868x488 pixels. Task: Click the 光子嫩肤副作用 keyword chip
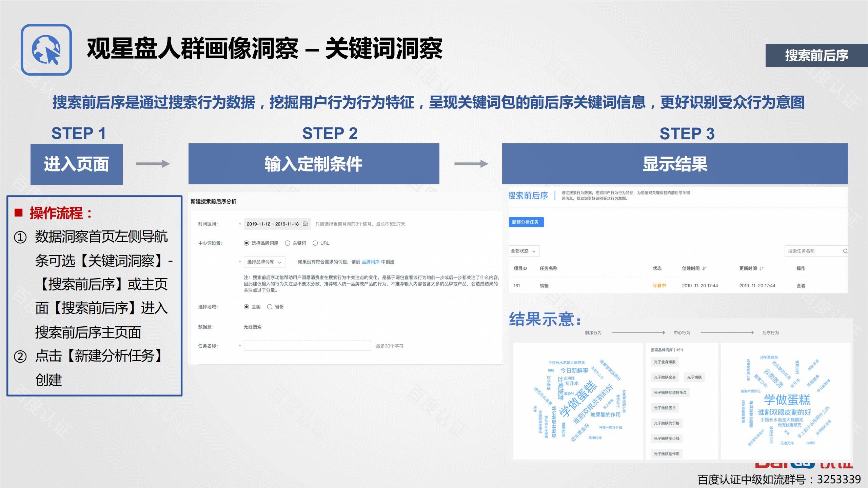(x=667, y=454)
